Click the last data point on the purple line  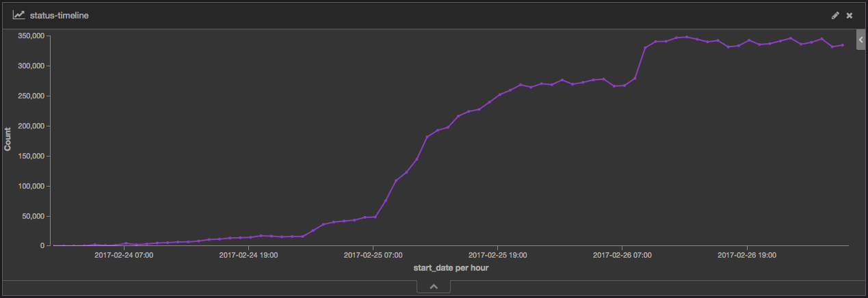[x=842, y=45]
